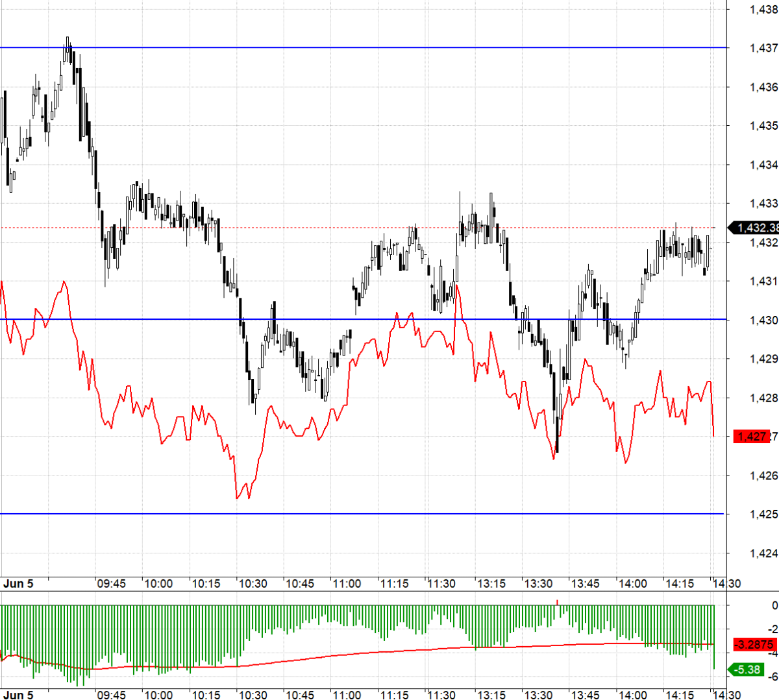The height and width of the screenshot is (700, 779).
Task: Click the 1,436 label on the price axis
Action: tap(763, 87)
